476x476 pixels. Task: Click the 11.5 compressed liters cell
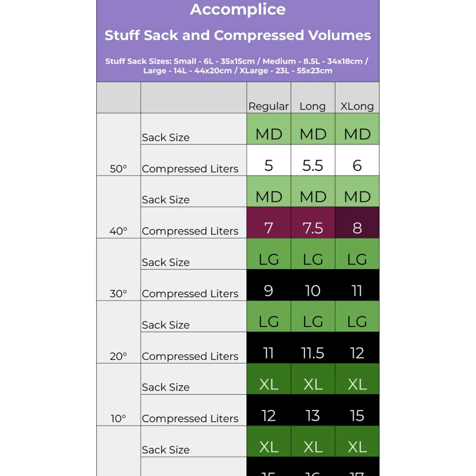[x=313, y=353]
